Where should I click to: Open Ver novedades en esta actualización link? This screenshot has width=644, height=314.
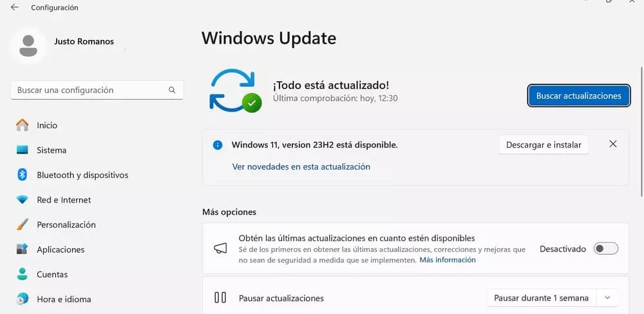pyautogui.click(x=301, y=166)
